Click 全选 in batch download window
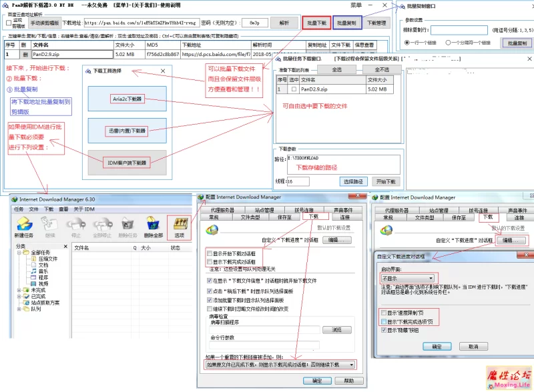This screenshot has width=534, height=392. pos(336,69)
